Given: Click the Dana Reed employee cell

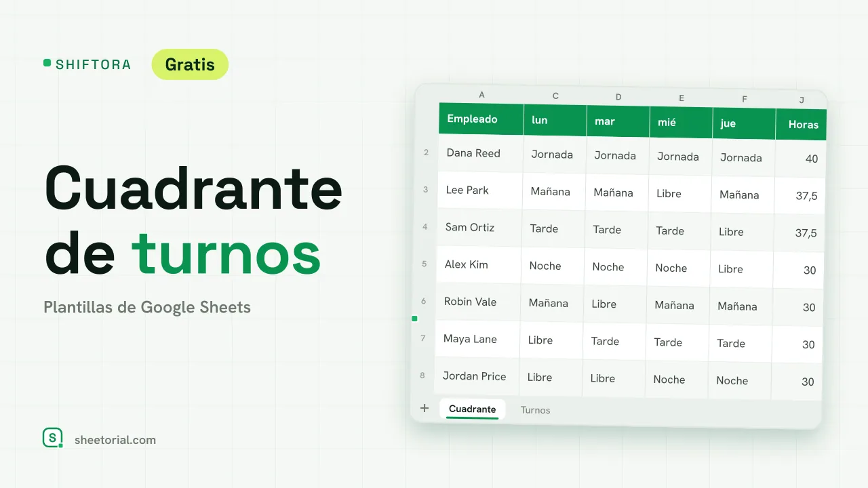Looking at the screenshot, I should [x=480, y=153].
